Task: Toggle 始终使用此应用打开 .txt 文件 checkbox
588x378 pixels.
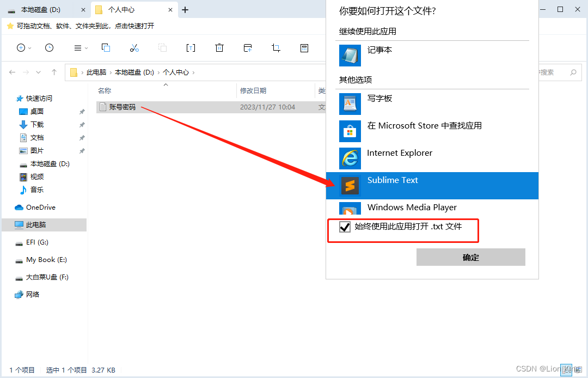Action: tap(345, 227)
